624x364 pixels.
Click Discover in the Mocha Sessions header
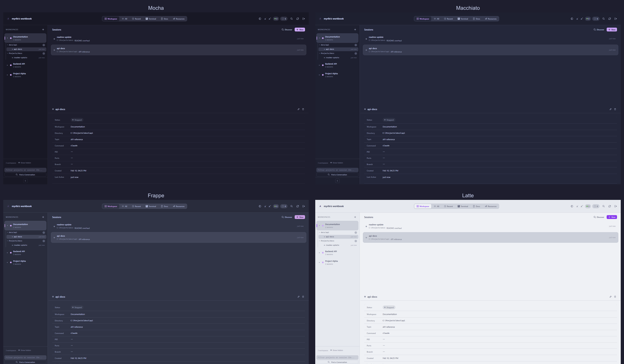click(x=287, y=30)
